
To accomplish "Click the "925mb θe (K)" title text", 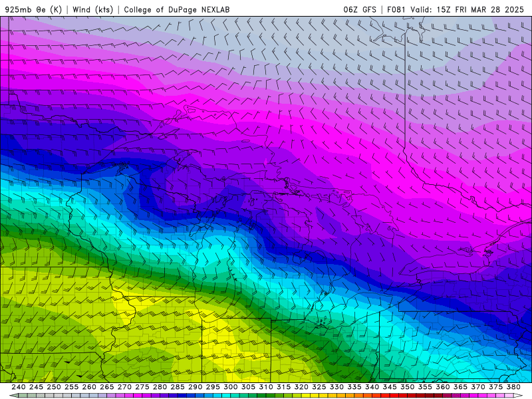I will tap(34, 9).
